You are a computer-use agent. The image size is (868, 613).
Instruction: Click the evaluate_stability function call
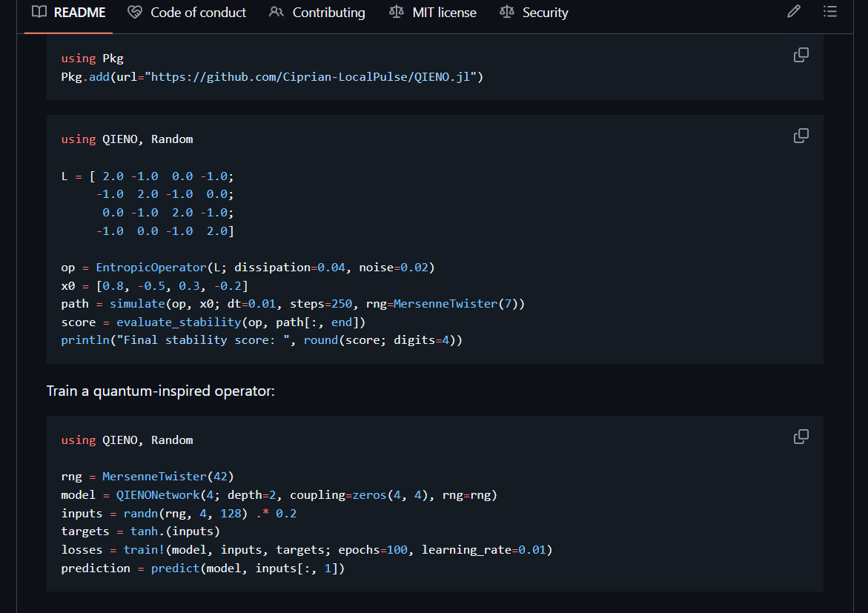[179, 322]
